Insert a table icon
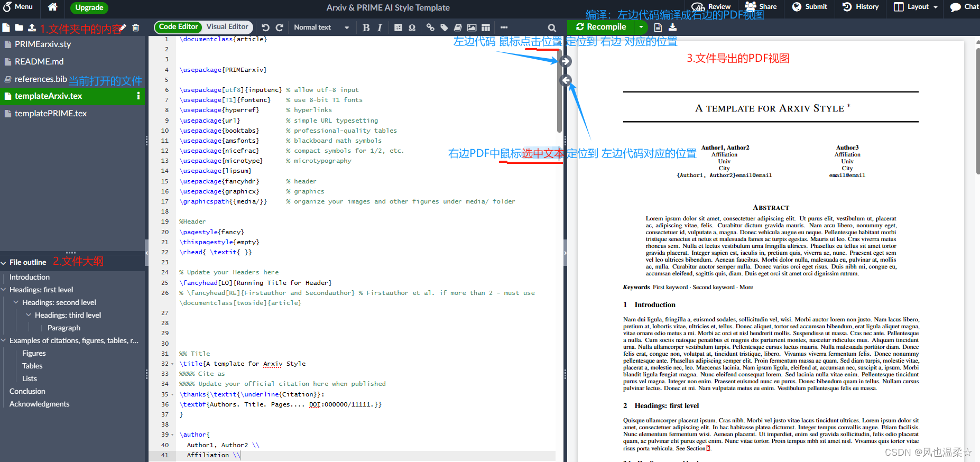Viewport: 980px width, 462px height. pyautogui.click(x=486, y=27)
